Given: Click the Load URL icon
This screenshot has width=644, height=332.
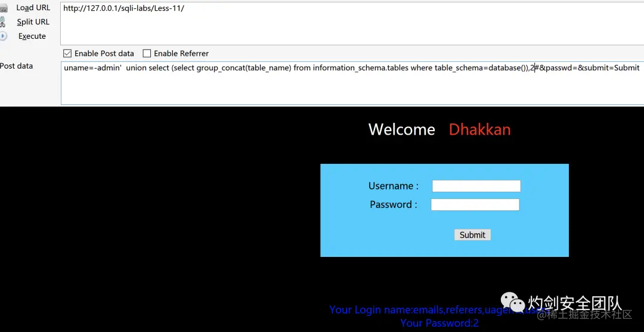Looking at the screenshot, I should [x=4, y=8].
